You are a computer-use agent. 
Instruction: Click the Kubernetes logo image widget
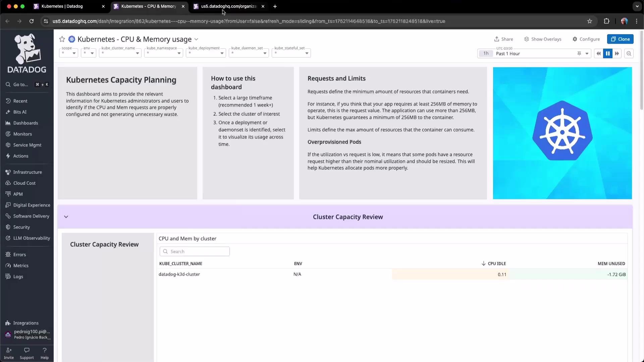(562, 133)
